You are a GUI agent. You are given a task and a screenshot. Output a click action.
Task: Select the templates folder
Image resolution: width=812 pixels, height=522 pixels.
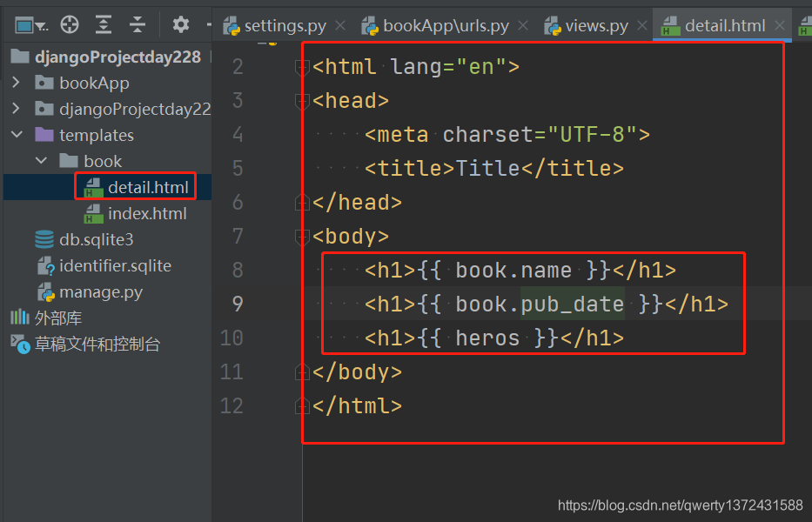(84, 135)
